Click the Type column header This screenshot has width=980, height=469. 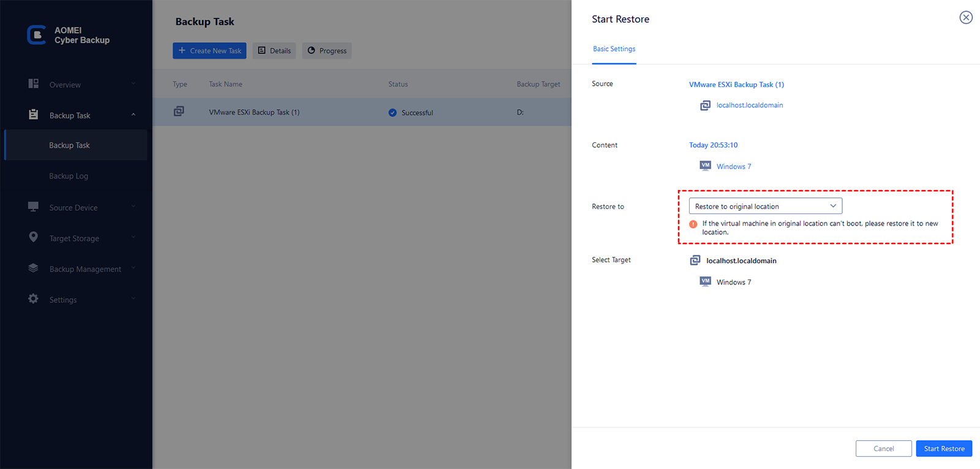coord(180,85)
